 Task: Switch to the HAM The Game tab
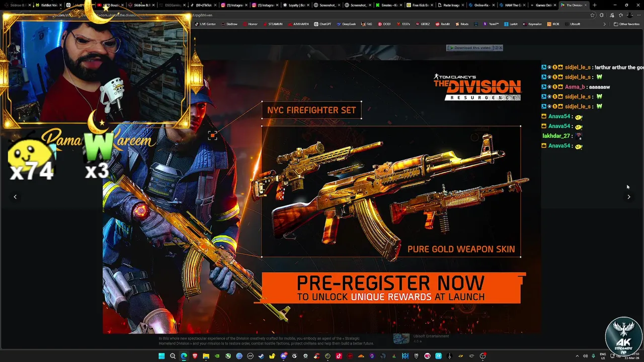point(511,5)
